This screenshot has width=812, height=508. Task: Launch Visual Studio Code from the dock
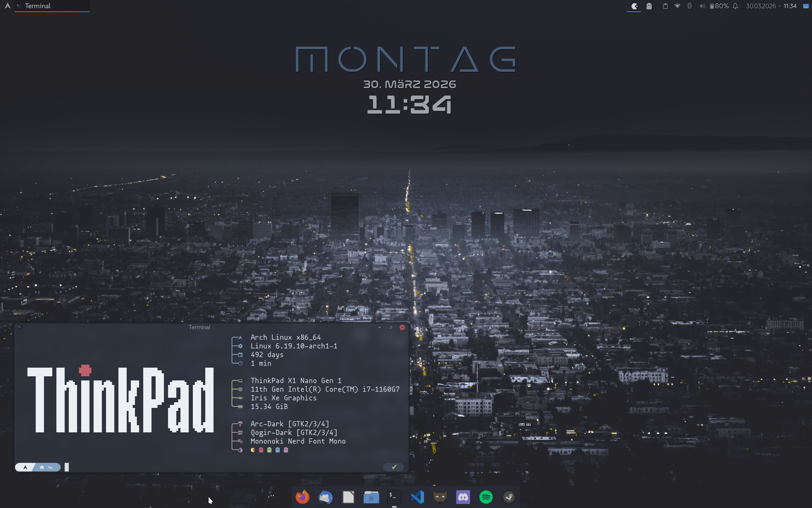pos(417,497)
